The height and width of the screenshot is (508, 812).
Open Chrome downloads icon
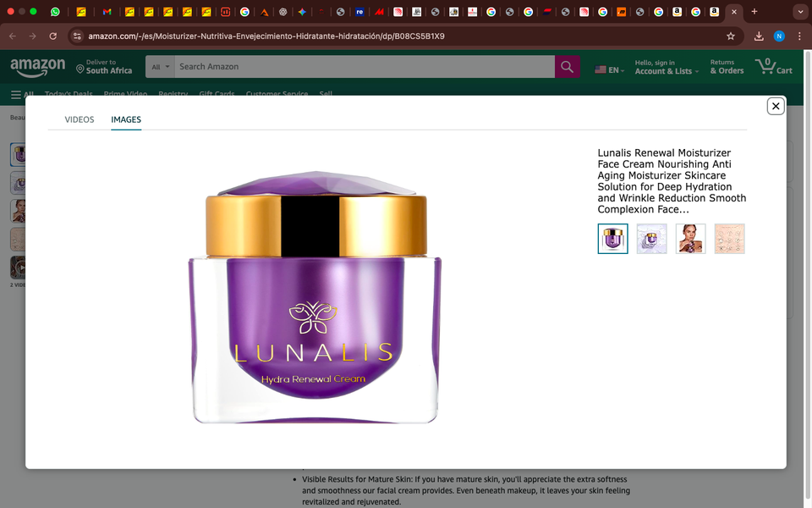click(759, 36)
